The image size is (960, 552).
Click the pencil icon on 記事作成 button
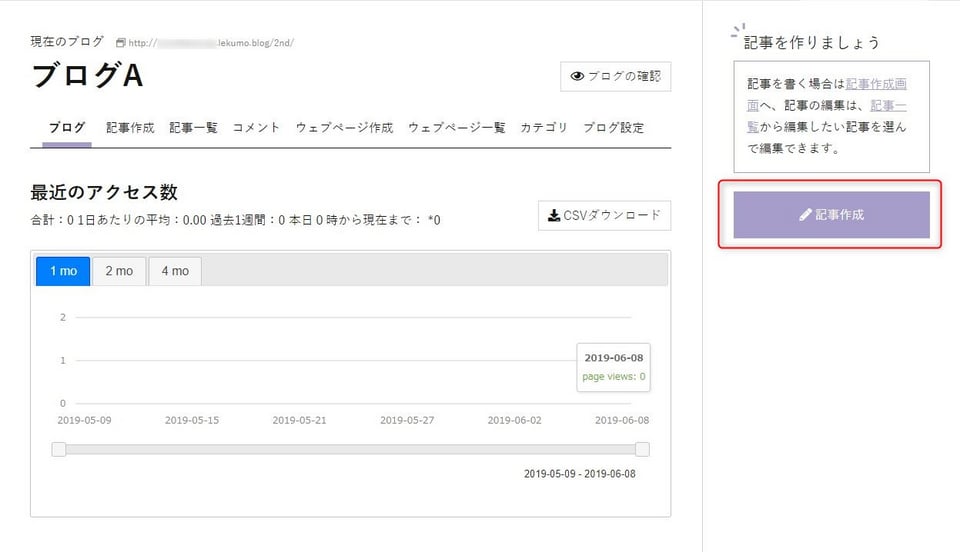pyautogui.click(x=805, y=215)
